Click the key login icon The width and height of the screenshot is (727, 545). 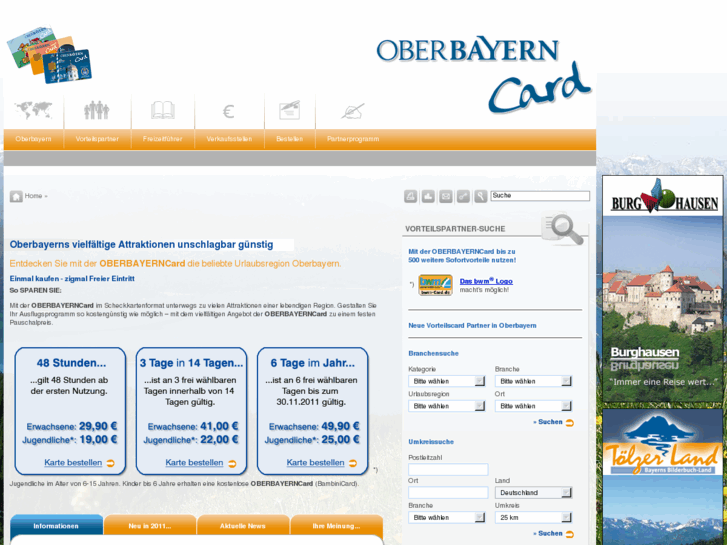coord(463,196)
